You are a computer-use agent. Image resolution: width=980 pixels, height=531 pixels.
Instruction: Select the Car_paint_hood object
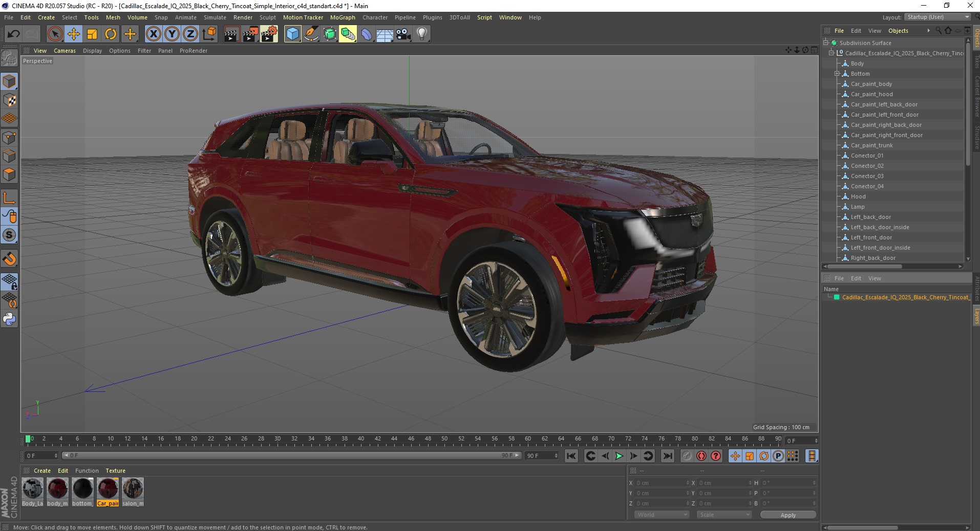(871, 94)
